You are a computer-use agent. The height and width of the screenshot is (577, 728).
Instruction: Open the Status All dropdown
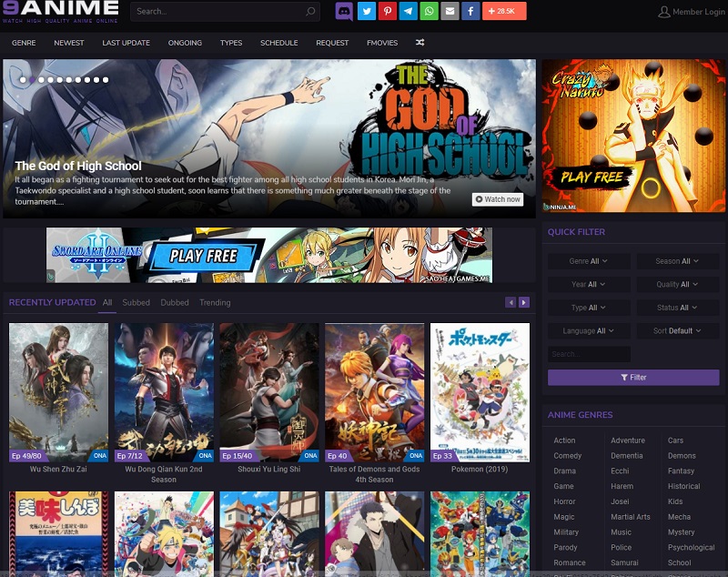click(677, 308)
